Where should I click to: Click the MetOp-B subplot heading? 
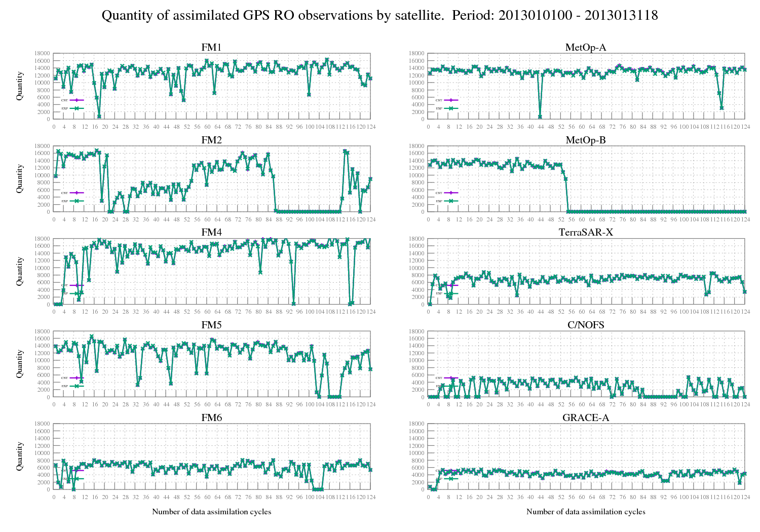[586, 140]
